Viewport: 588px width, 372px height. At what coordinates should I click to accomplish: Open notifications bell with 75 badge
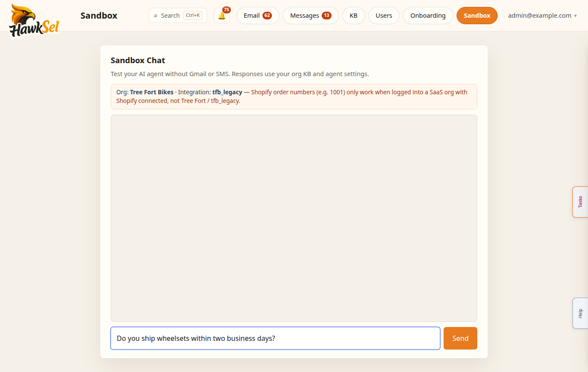222,16
